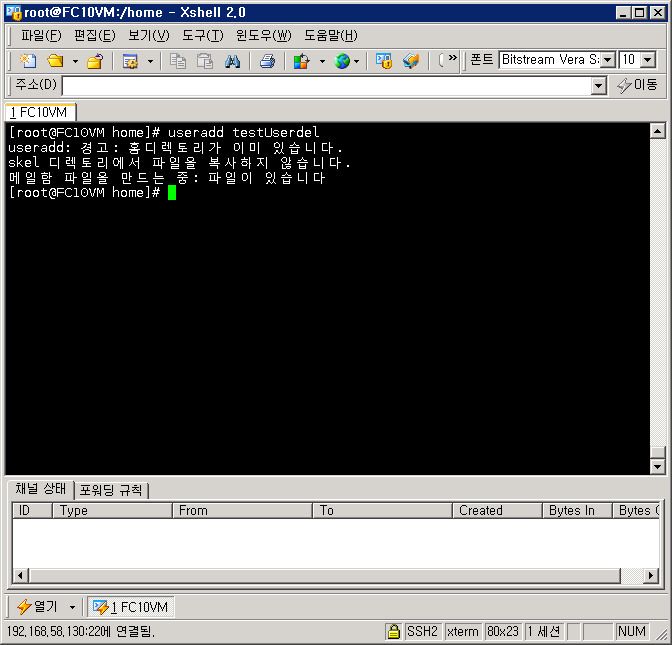Open the 파일(F) menu
Image resolution: width=672 pixels, height=645 pixels.
point(42,36)
